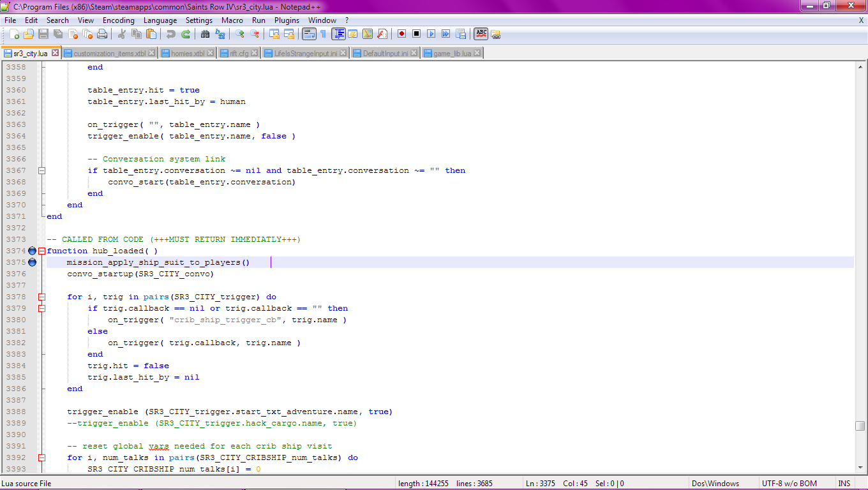Create a new file from the toolbar
The image size is (868, 490).
pos(14,34)
